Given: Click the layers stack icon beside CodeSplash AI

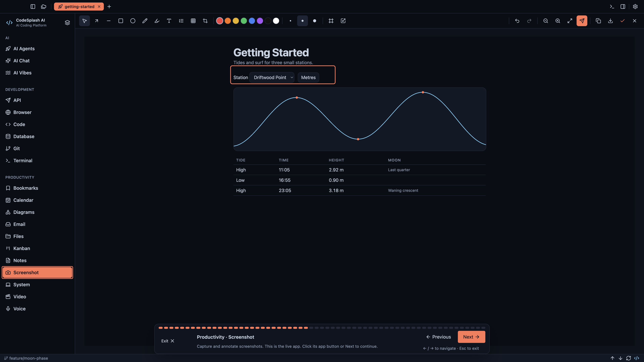Looking at the screenshot, I should coord(67,22).
